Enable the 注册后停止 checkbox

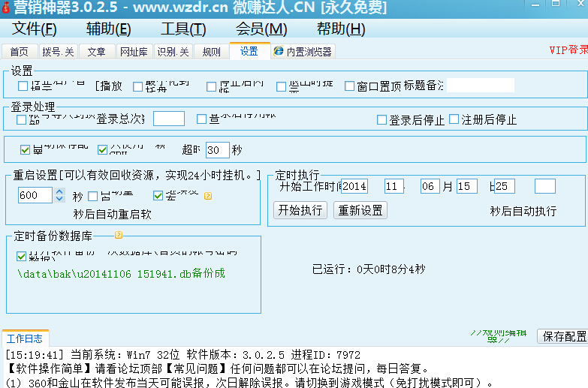[x=454, y=119]
